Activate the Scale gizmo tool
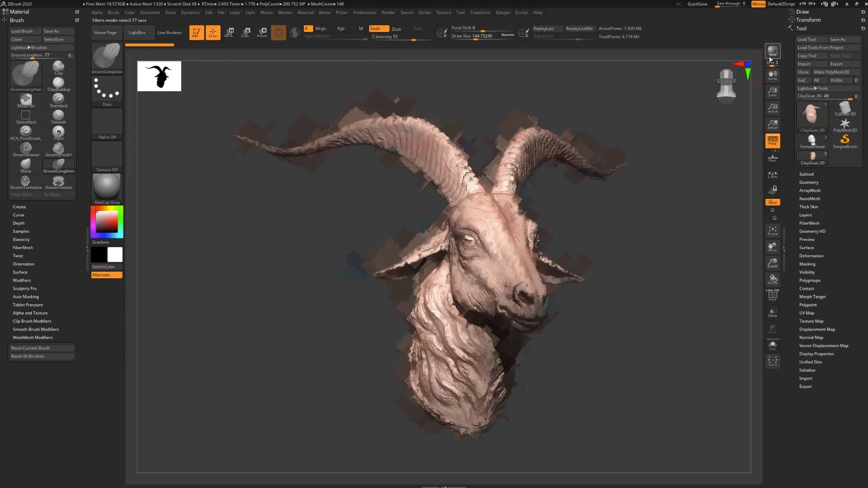 click(245, 32)
